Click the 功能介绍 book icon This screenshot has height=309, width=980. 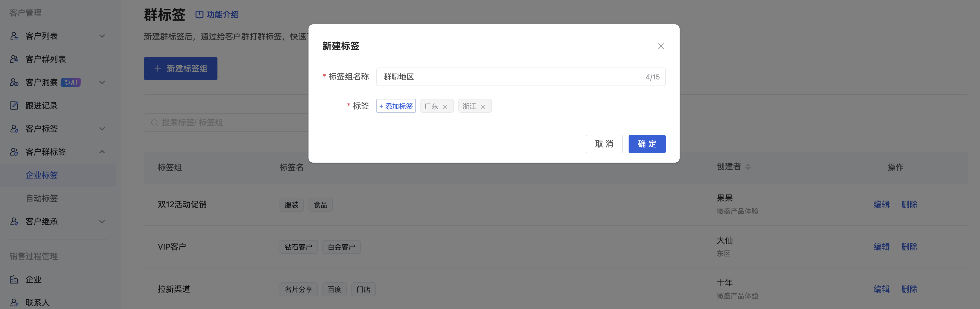point(199,14)
